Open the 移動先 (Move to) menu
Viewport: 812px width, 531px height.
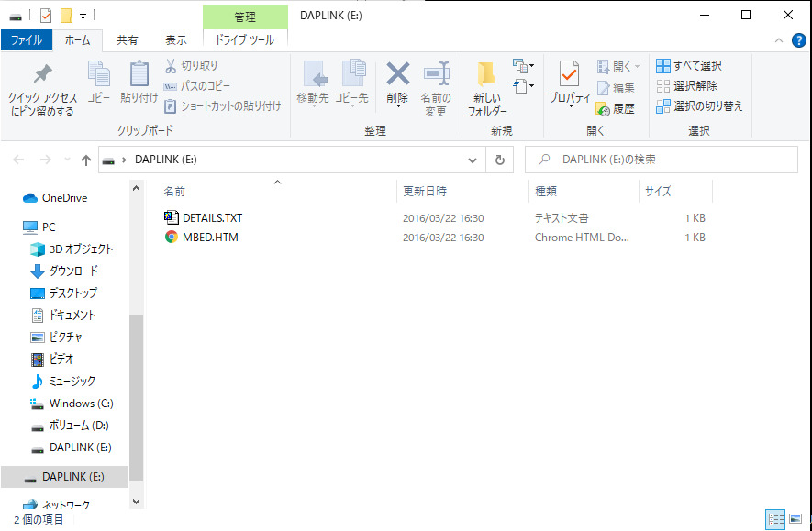(x=313, y=83)
